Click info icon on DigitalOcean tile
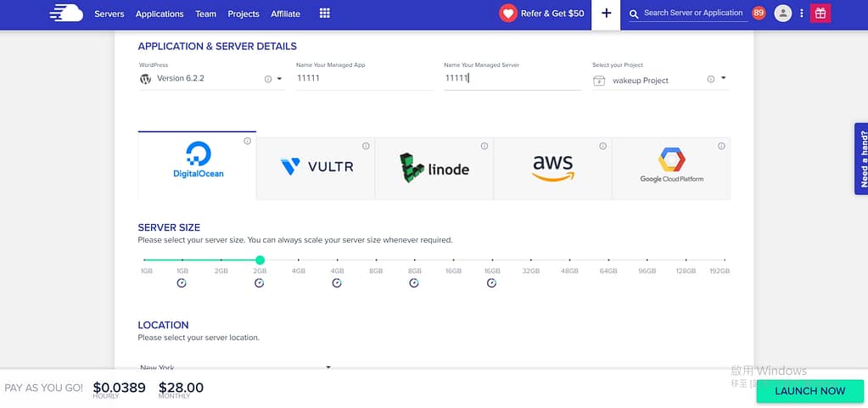Screen dimensions: 868x408 click(247, 142)
